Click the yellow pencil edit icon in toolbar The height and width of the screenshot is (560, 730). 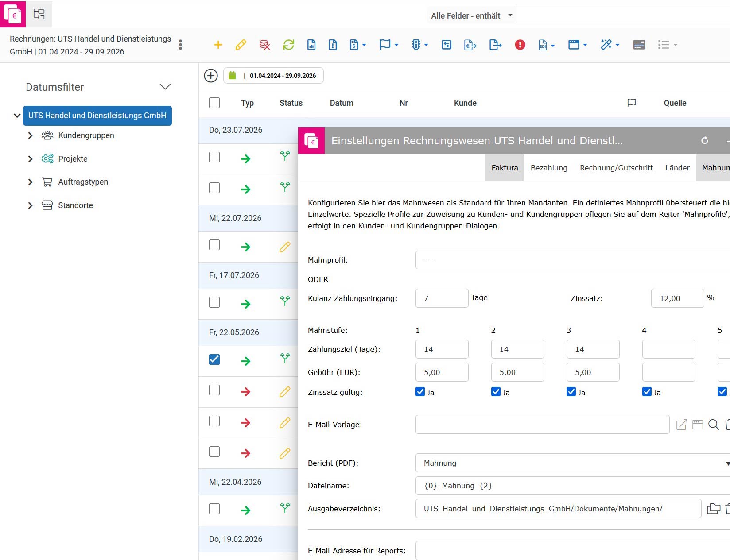[x=241, y=45]
